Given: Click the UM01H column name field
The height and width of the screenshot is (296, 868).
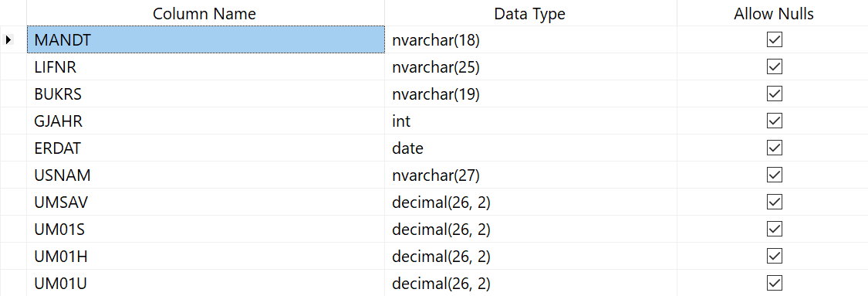Looking at the screenshot, I should click(205, 257).
